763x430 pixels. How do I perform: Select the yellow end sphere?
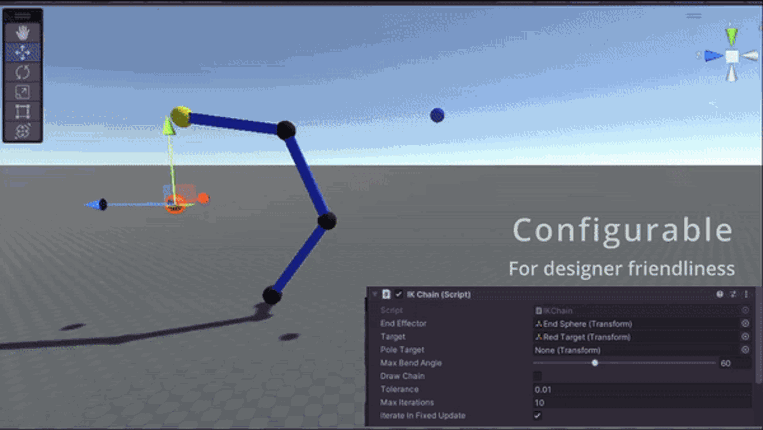click(x=181, y=116)
